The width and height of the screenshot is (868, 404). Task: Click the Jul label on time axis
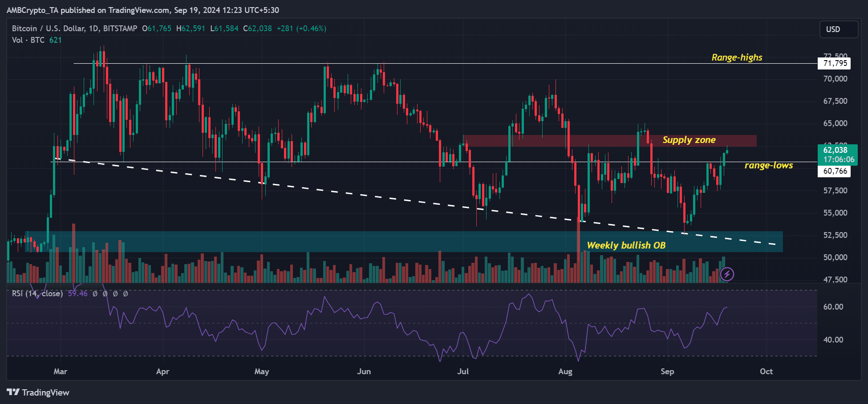click(x=463, y=371)
